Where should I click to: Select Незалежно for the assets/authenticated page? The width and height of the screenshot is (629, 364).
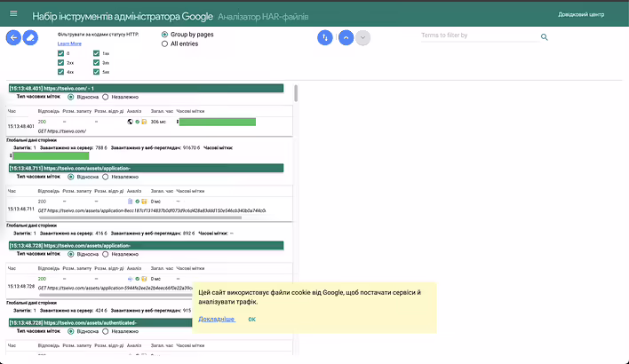[x=106, y=331]
